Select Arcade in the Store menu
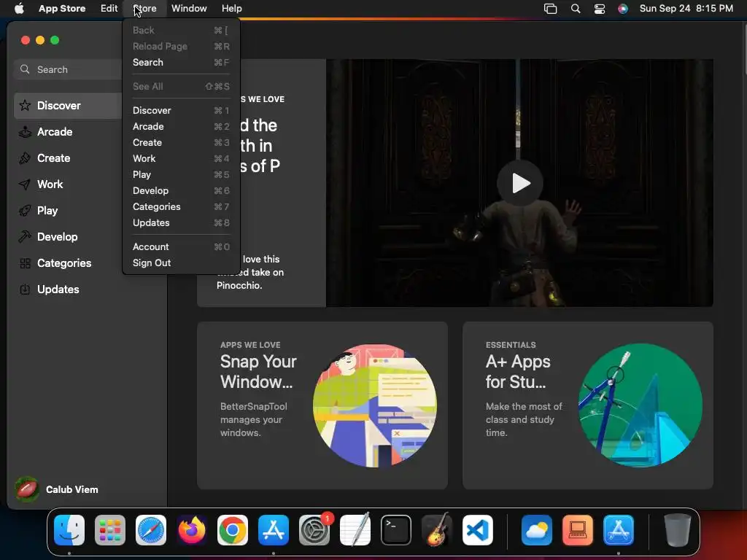747x560 pixels. [x=181, y=127]
